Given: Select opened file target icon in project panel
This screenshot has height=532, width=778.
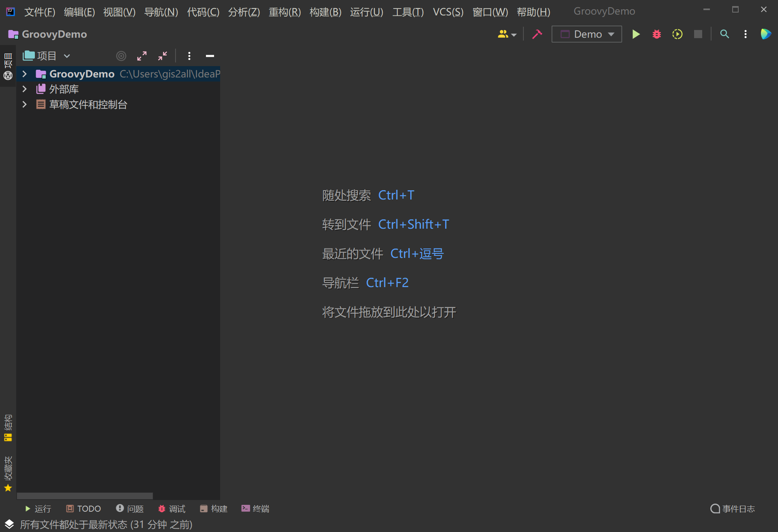Looking at the screenshot, I should click(121, 56).
